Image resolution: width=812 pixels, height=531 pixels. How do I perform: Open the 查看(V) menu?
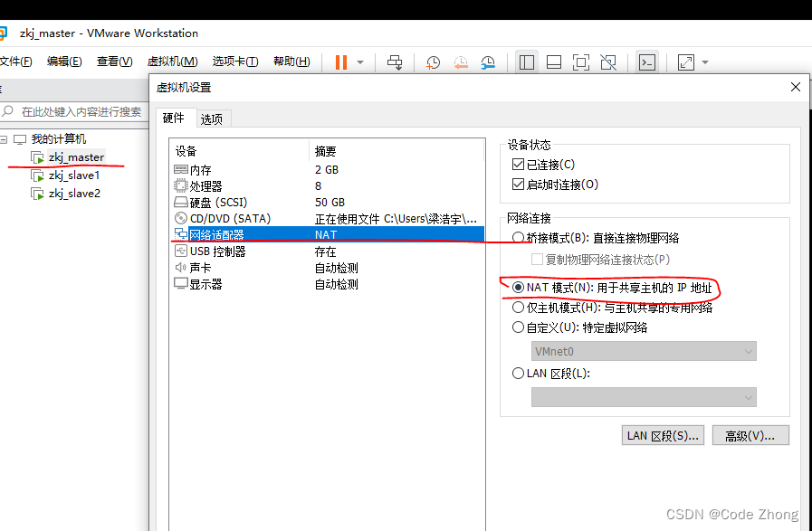pyautogui.click(x=114, y=62)
